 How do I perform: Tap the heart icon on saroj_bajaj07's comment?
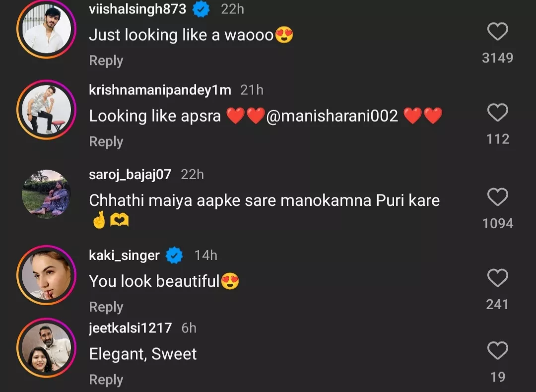point(498,197)
